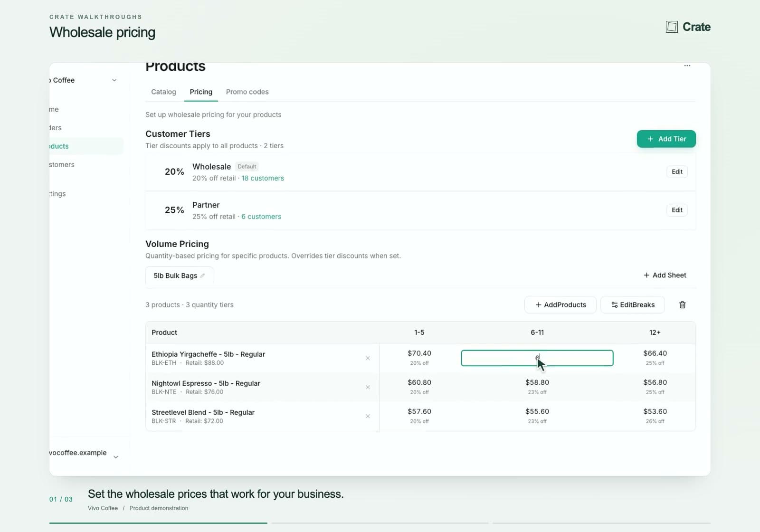Image resolution: width=760 pixels, height=532 pixels.
Task: Open the 6 customers link
Action: coord(261,217)
